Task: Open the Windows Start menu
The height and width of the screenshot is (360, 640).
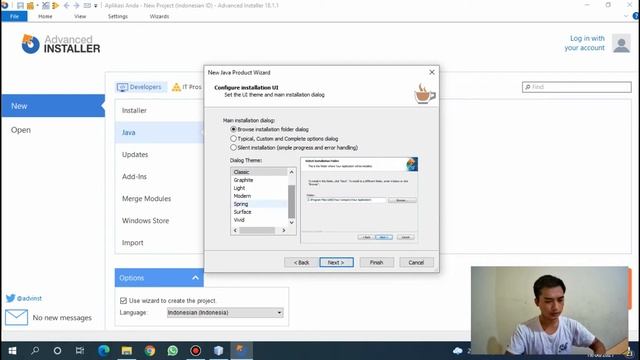Action: pyautogui.click(x=12, y=351)
